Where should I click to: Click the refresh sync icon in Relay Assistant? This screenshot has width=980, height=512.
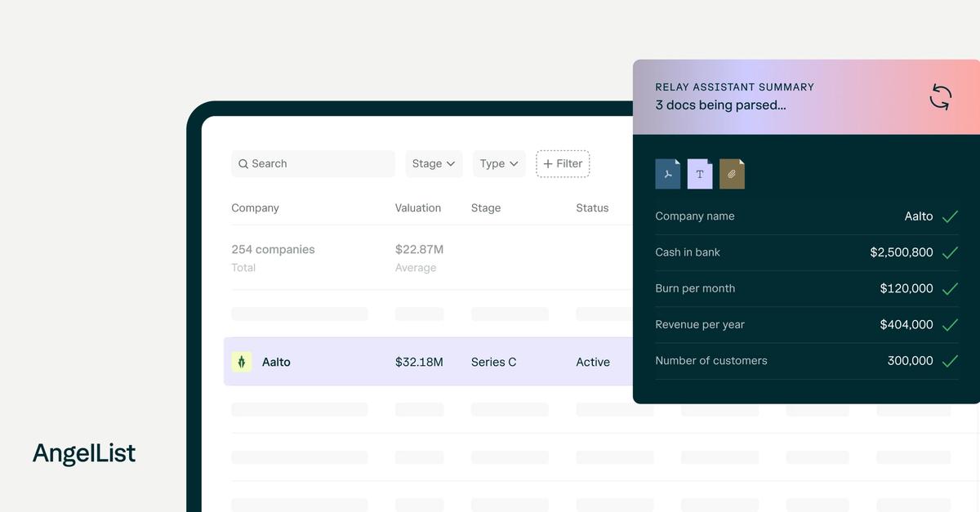941,97
